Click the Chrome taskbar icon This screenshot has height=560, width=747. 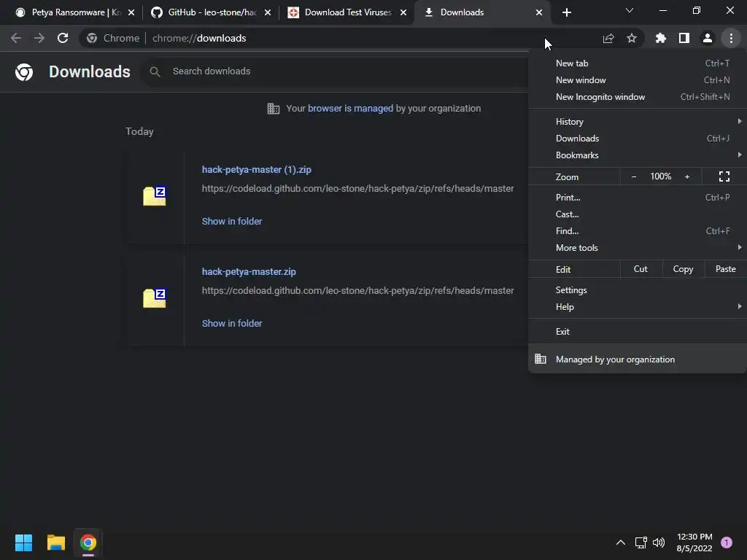click(88, 542)
